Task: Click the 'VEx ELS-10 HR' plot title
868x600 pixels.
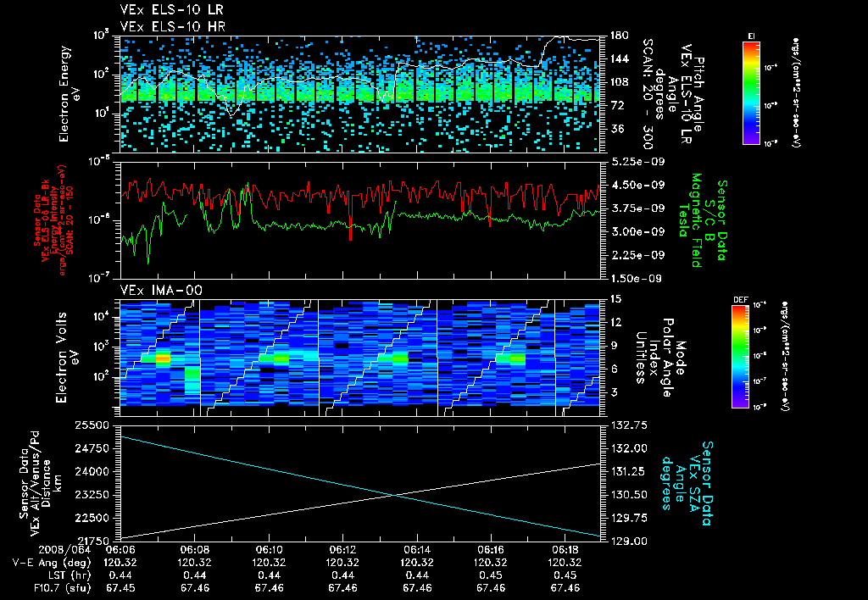Action: tap(173, 26)
